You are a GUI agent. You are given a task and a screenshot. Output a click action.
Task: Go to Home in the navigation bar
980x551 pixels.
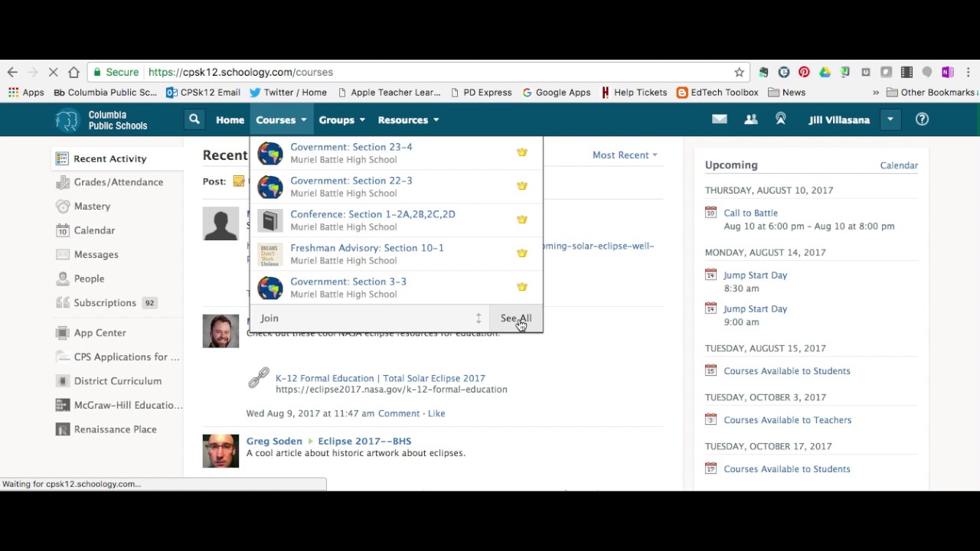(x=230, y=120)
